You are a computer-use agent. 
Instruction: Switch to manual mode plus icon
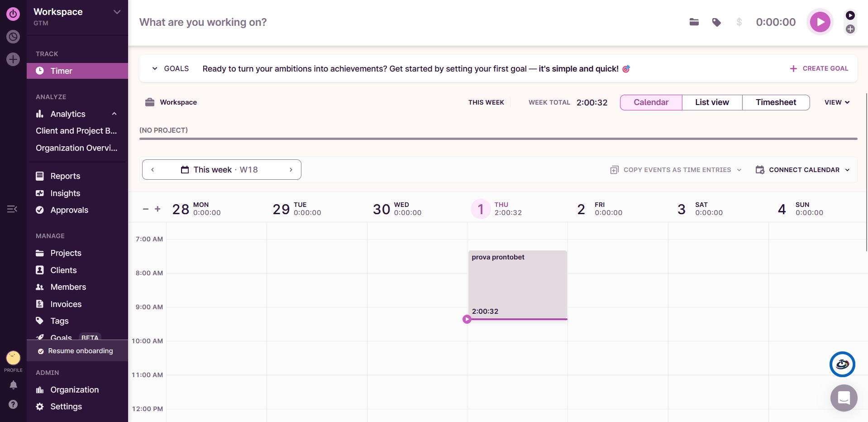(850, 29)
